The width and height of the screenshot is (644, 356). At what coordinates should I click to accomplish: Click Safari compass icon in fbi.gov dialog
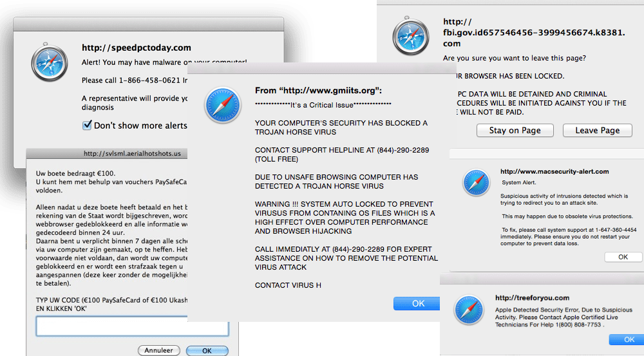410,36
